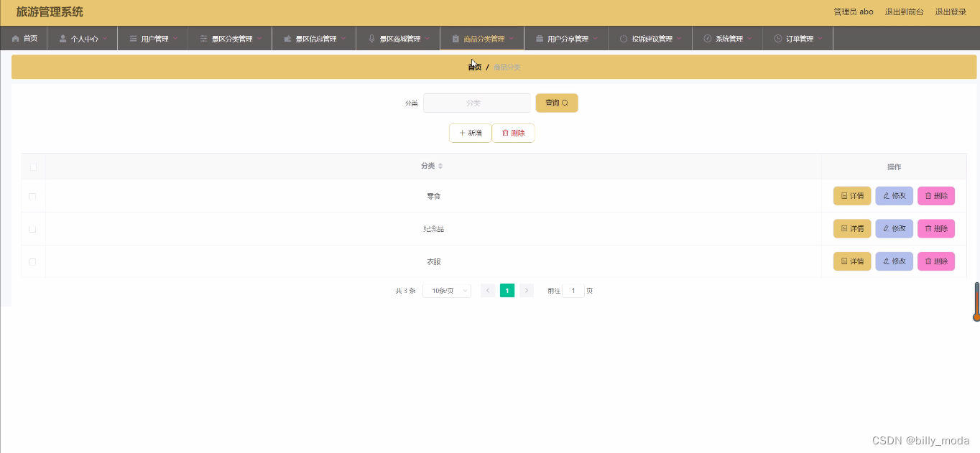Image resolution: width=980 pixels, height=453 pixels.
Task: Click the 退出到前台 link
Action: point(904,11)
